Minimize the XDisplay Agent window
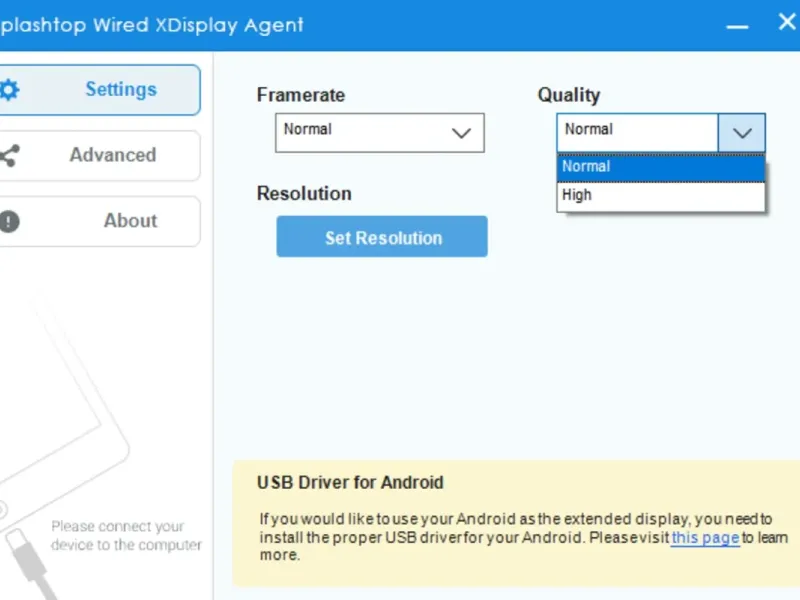The width and height of the screenshot is (800, 600). 739,26
